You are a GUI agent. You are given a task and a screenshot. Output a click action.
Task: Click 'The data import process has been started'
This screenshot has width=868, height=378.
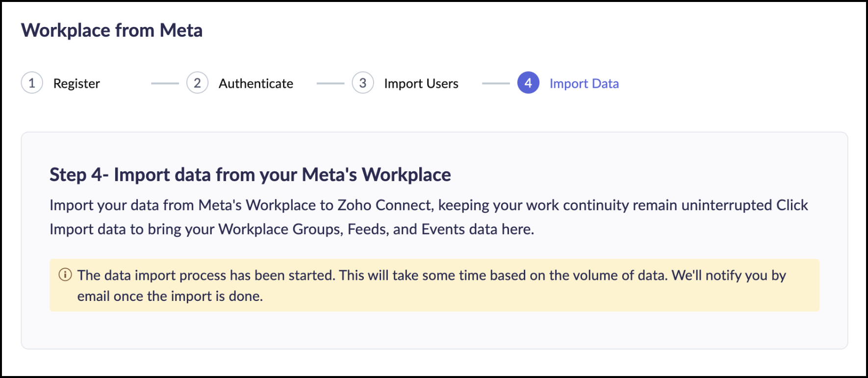pyautogui.click(x=206, y=275)
